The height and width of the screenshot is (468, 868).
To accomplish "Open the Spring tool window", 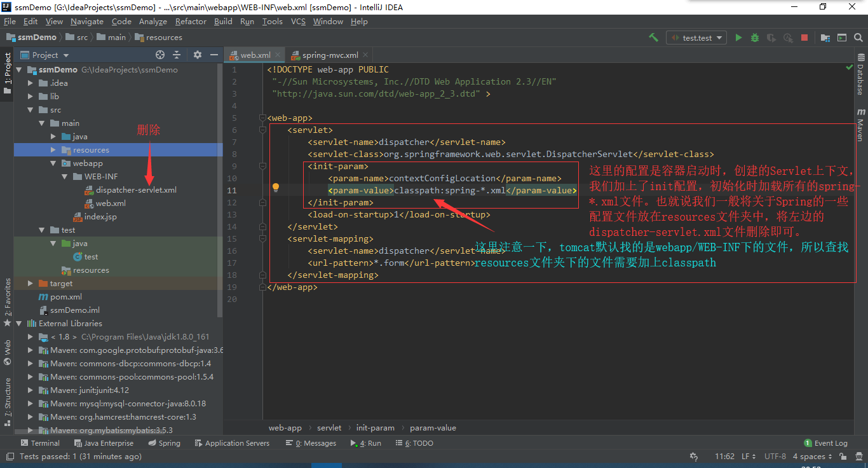I will point(165,443).
